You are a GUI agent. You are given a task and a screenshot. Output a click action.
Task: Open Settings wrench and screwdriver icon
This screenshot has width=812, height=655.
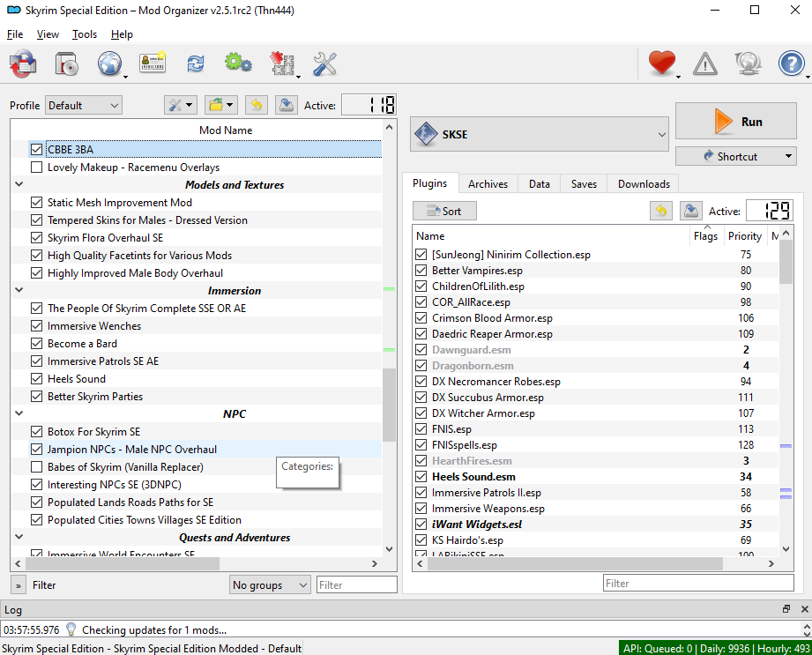tap(324, 63)
